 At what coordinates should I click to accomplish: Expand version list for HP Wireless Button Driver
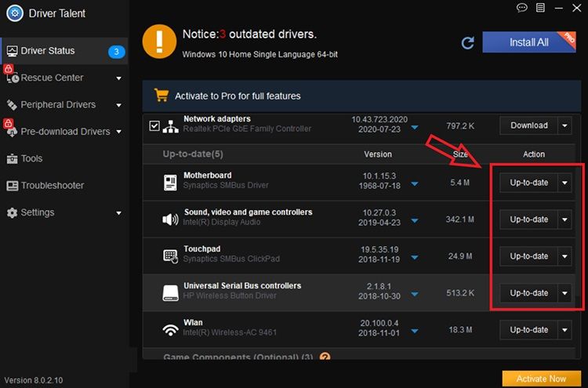tap(415, 294)
